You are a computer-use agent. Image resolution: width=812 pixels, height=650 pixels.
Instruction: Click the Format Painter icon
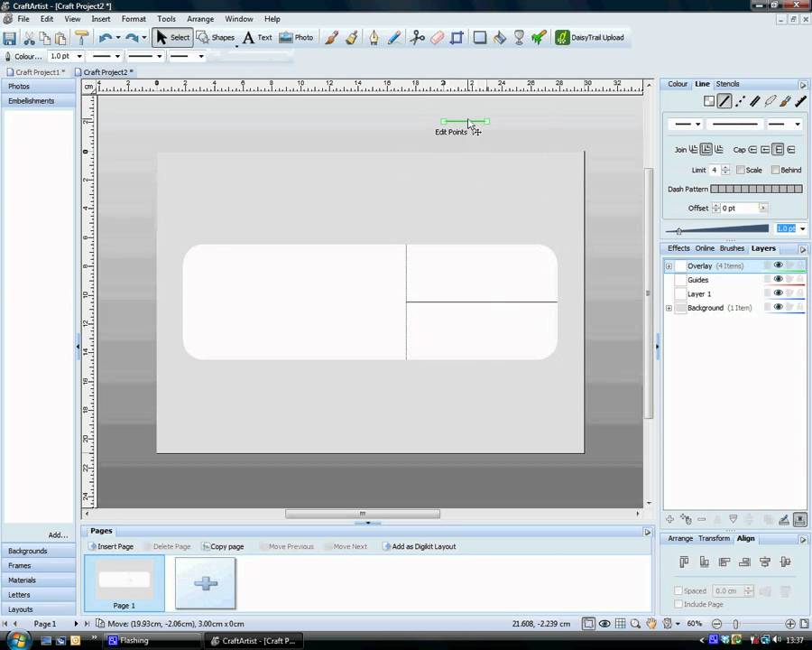pos(82,38)
